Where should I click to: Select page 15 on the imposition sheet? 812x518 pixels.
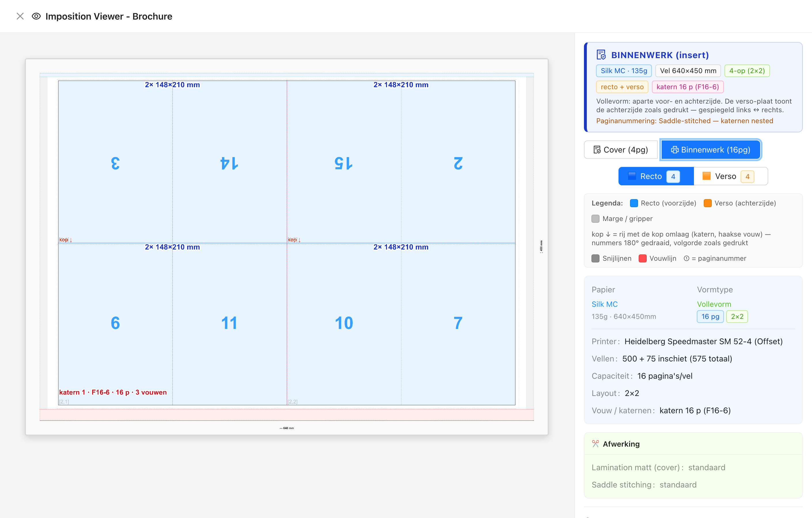coord(344,163)
